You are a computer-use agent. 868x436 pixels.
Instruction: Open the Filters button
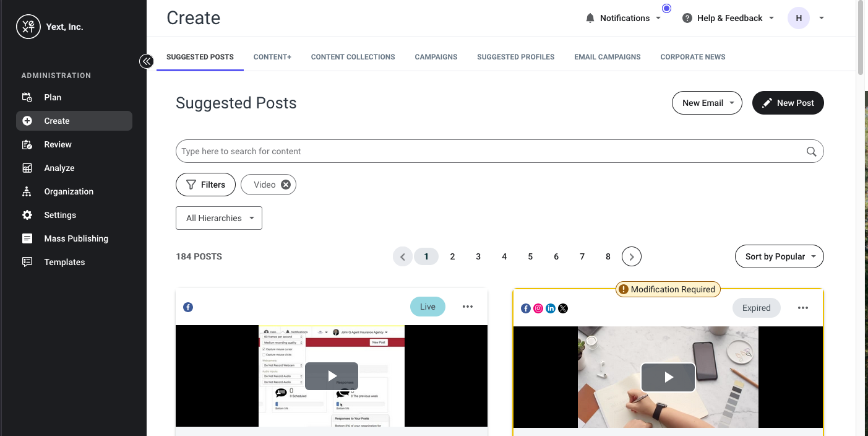[205, 185]
